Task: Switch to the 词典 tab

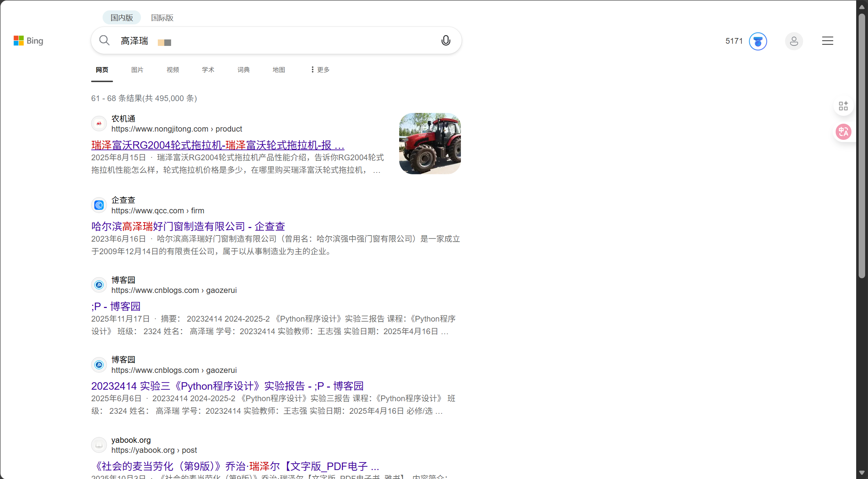Action: point(243,69)
